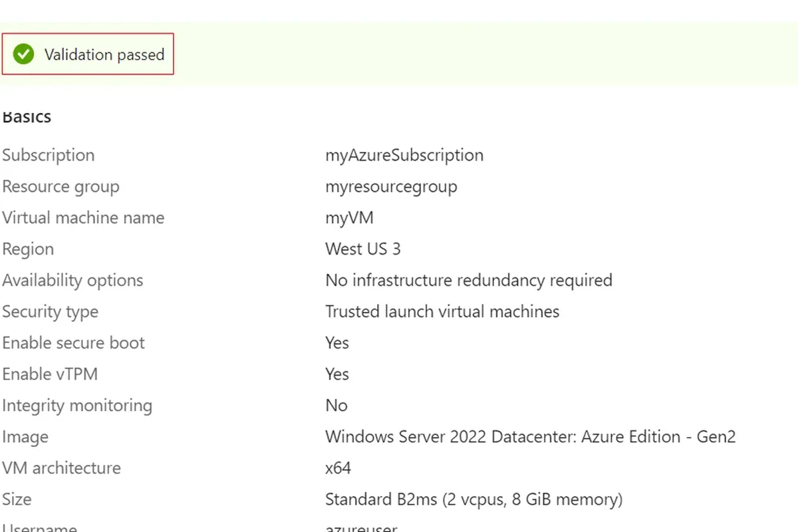
Task: Select the "myresourcegroup" value
Action: pos(391,187)
